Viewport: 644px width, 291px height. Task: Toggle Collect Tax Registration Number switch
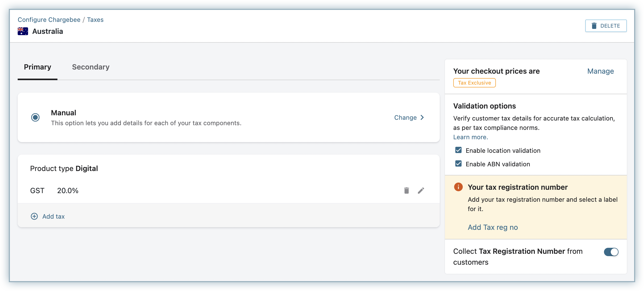point(611,252)
